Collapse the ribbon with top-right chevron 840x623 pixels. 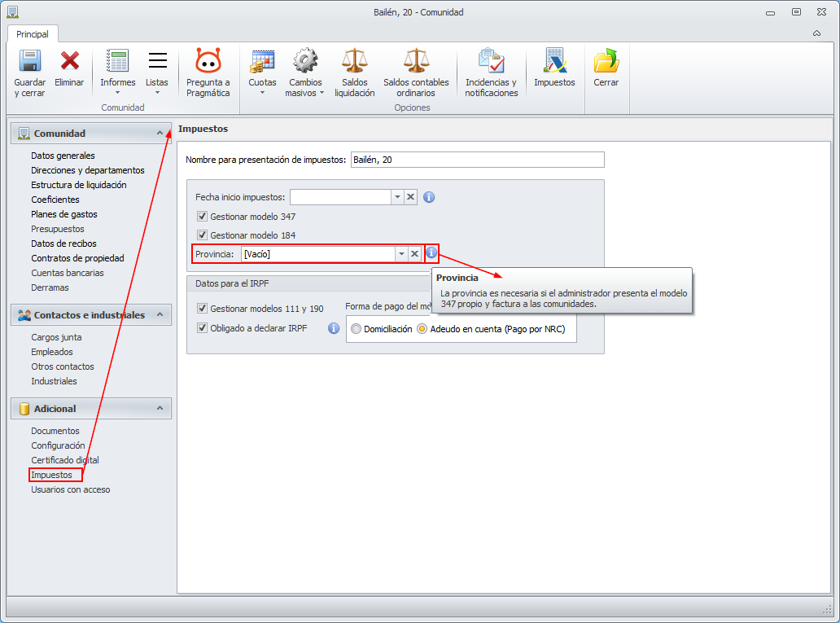click(x=816, y=33)
